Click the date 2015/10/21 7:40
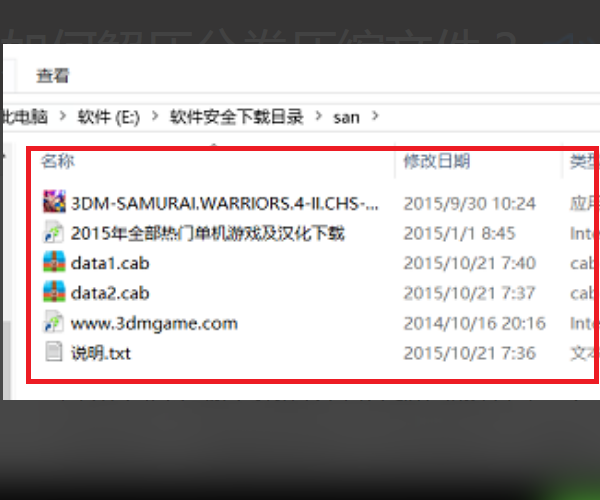Image resolution: width=600 pixels, height=500 pixels. 470,263
